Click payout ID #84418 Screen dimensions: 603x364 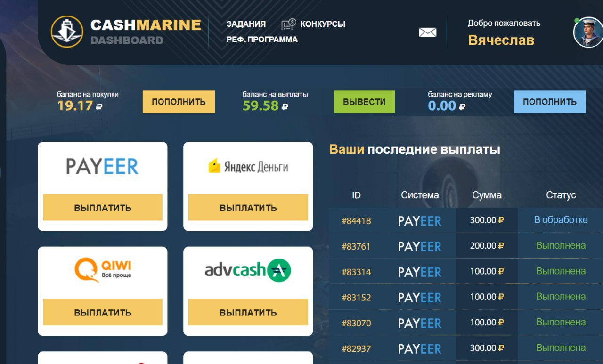357,220
